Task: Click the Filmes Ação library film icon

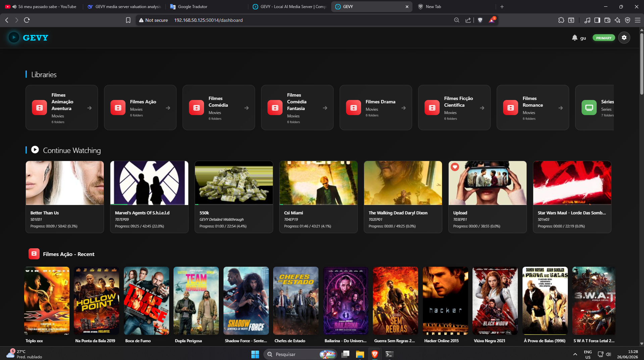Action: click(x=118, y=108)
